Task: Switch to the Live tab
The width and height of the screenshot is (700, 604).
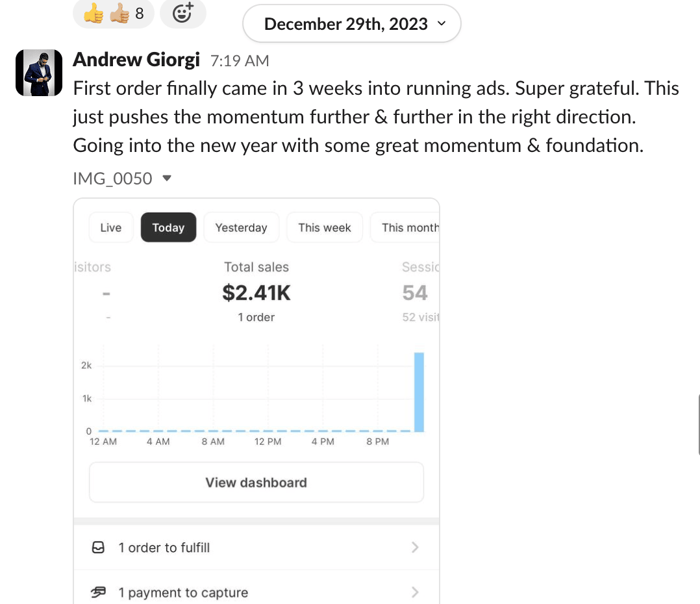Action: pos(111,227)
